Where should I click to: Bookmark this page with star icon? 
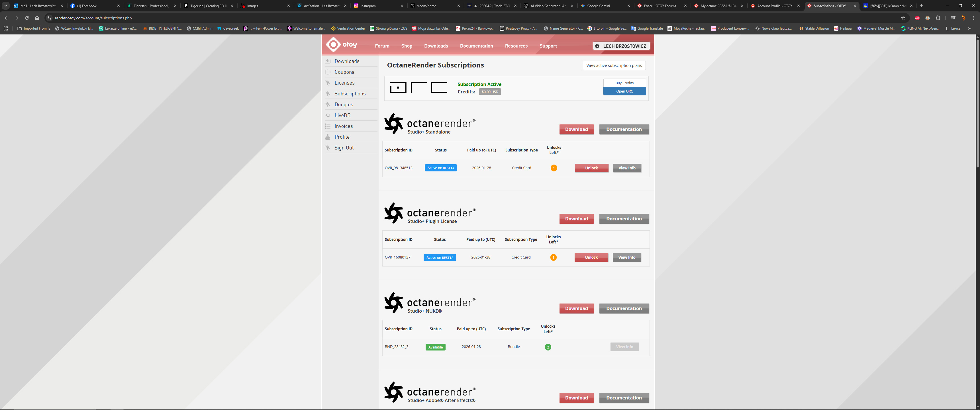coord(903,18)
